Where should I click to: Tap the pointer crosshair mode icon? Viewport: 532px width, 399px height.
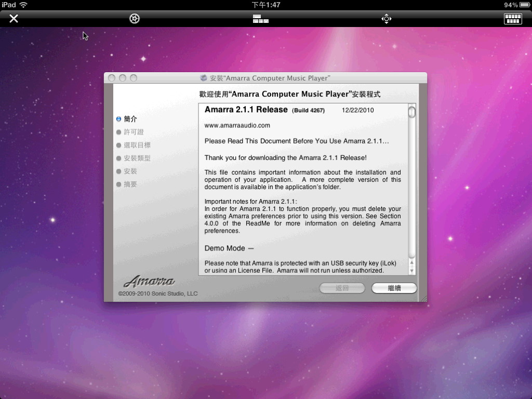pos(387,19)
